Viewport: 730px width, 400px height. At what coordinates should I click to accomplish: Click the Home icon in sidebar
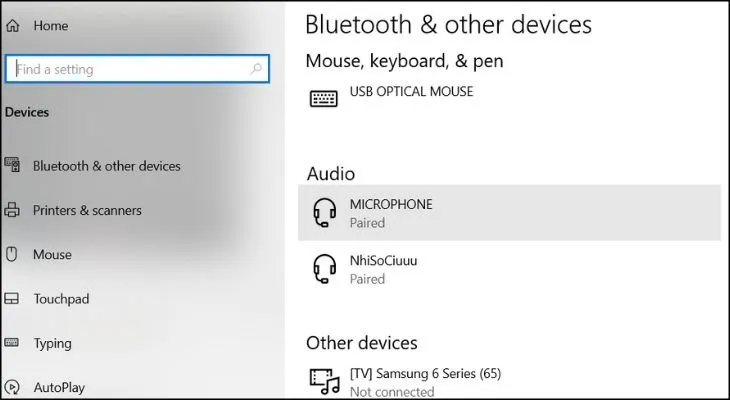13,26
